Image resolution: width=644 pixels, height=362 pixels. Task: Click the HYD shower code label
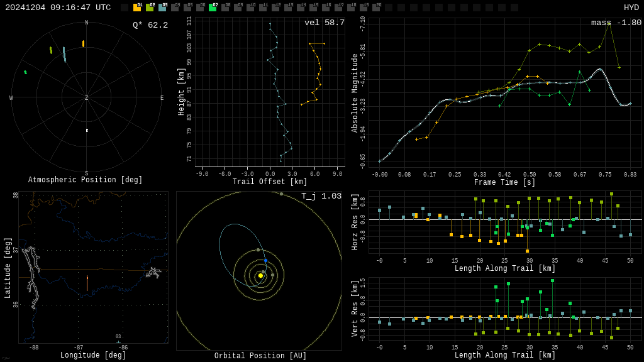coord(631,8)
